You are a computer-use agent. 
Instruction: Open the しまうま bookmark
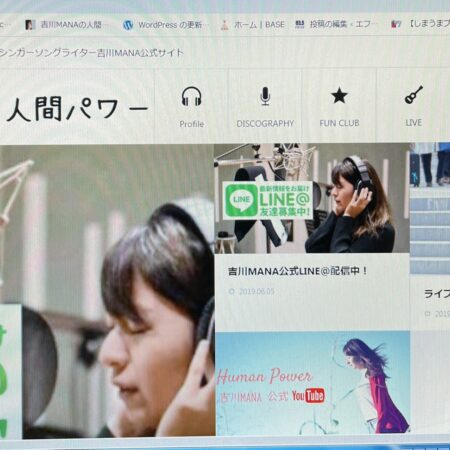pyautogui.click(x=420, y=24)
